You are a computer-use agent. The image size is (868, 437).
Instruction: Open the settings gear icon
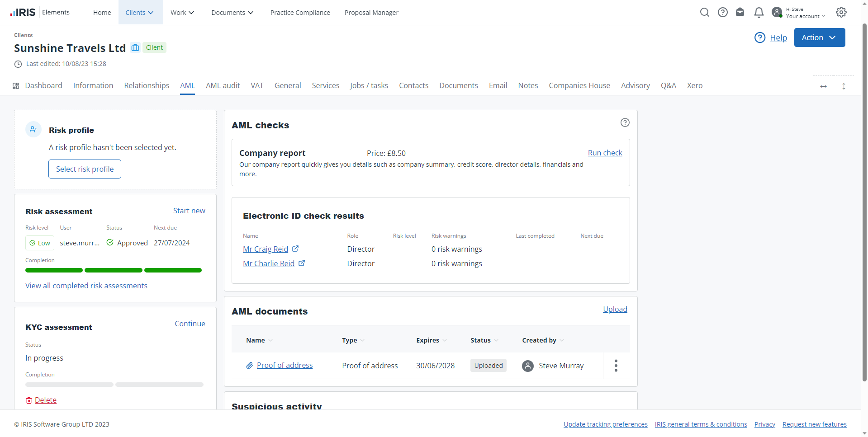(x=841, y=13)
